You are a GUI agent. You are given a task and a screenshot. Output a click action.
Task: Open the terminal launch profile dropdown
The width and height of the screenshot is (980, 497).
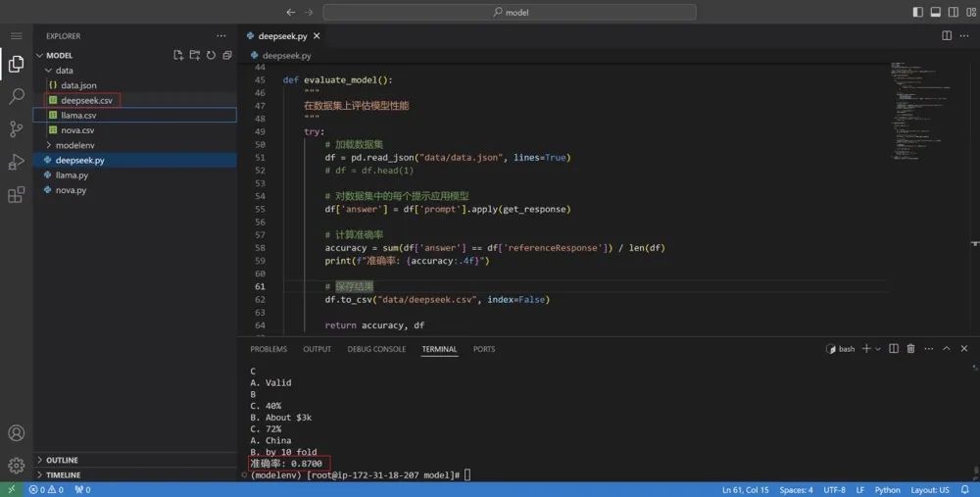(878, 349)
